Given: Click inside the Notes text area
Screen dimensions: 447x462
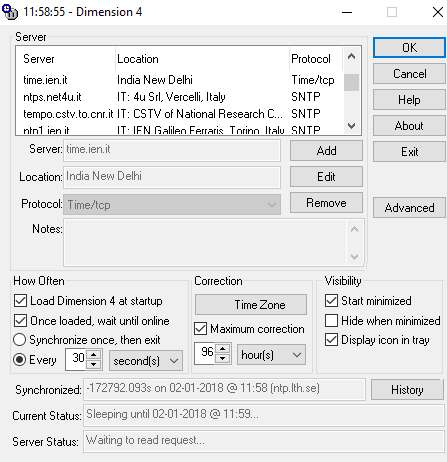Looking at the screenshot, I should pyautogui.click(x=205, y=242).
